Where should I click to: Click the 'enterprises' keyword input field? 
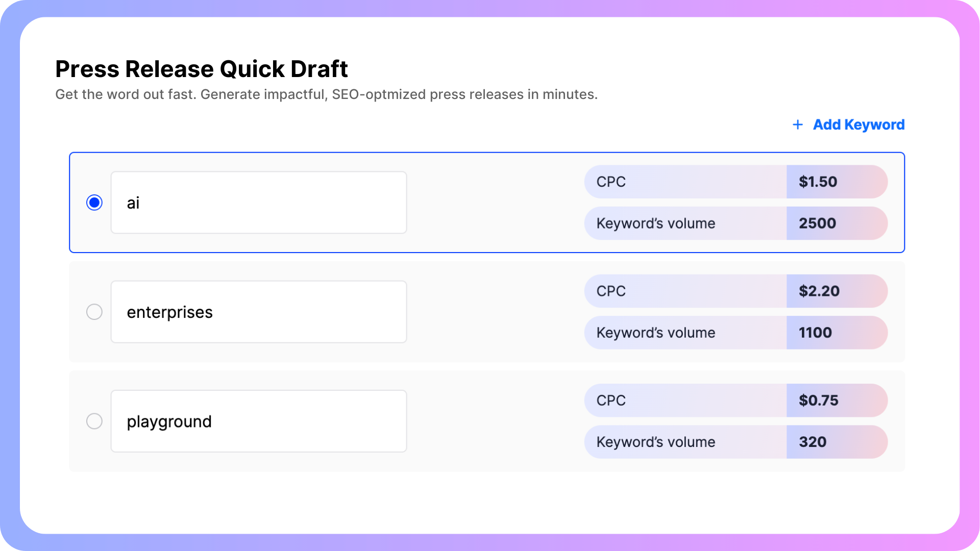click(258, 312)
